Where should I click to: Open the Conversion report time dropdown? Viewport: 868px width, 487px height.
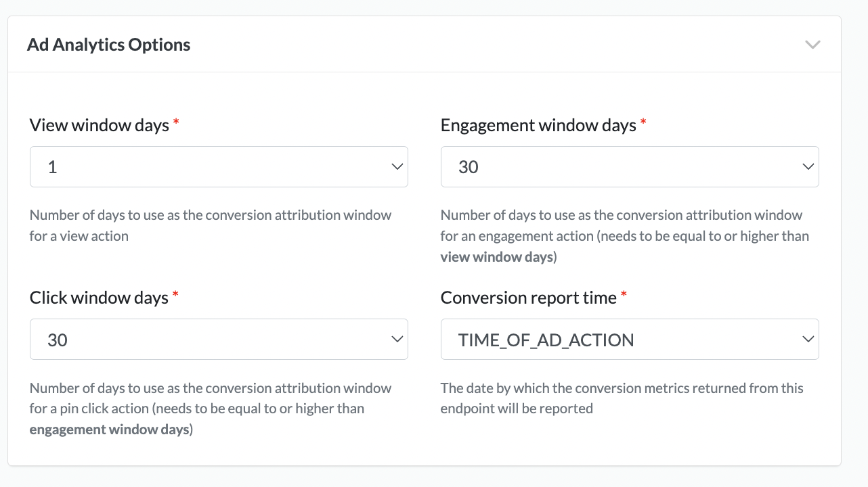click(629, 340)
